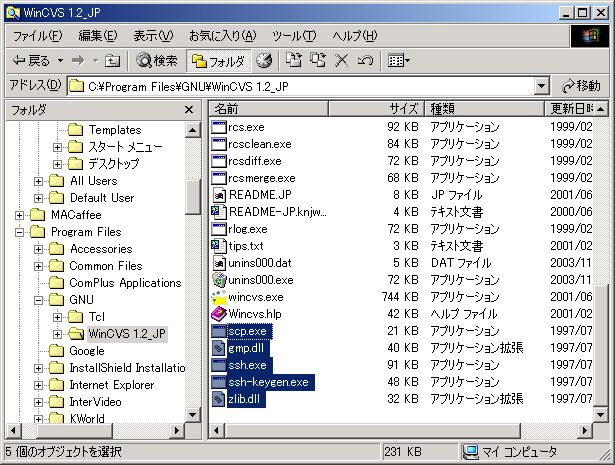
Task: Click the 移動 Go button
Action: click(581, 86)
